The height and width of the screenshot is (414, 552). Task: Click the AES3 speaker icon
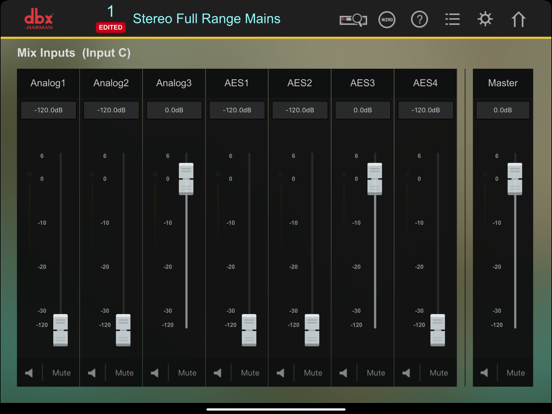click(x=344, y=373)
